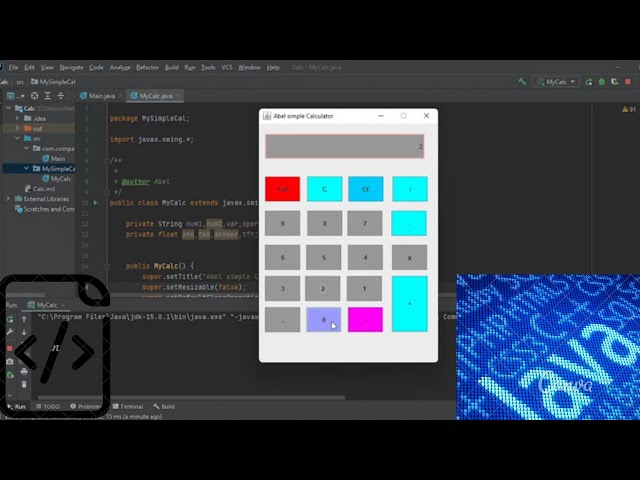
Task: Click the divide button on calculator
Action: 410,189
